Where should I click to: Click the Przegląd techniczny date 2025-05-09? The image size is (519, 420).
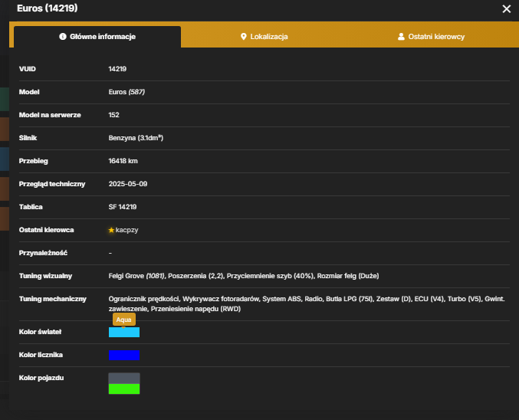tap(128, 184)
